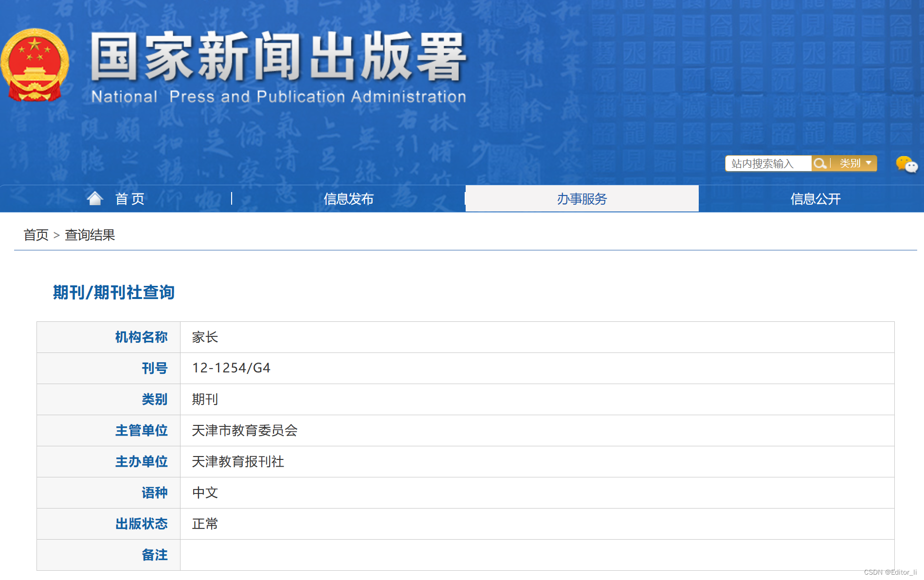Screen dimensions: 924x580
Task: Open the WeChat icon
Action: click(906, 164)
